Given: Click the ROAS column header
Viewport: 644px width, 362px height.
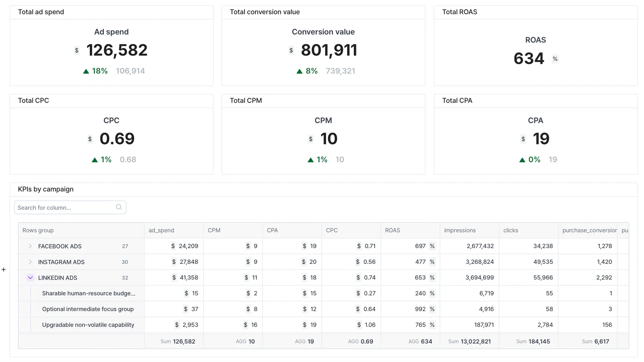Looking at the screenshot, I should 392,230.
